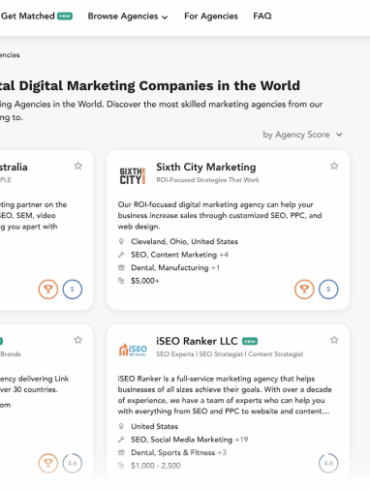Click the iSEO Ranker logo
The width and height of the screenshot is (370, 490).
coord(133,350)
